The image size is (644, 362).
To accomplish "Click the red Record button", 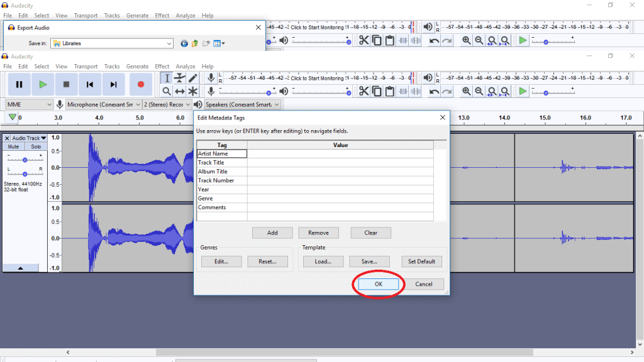I will click(x=140, y=85).
